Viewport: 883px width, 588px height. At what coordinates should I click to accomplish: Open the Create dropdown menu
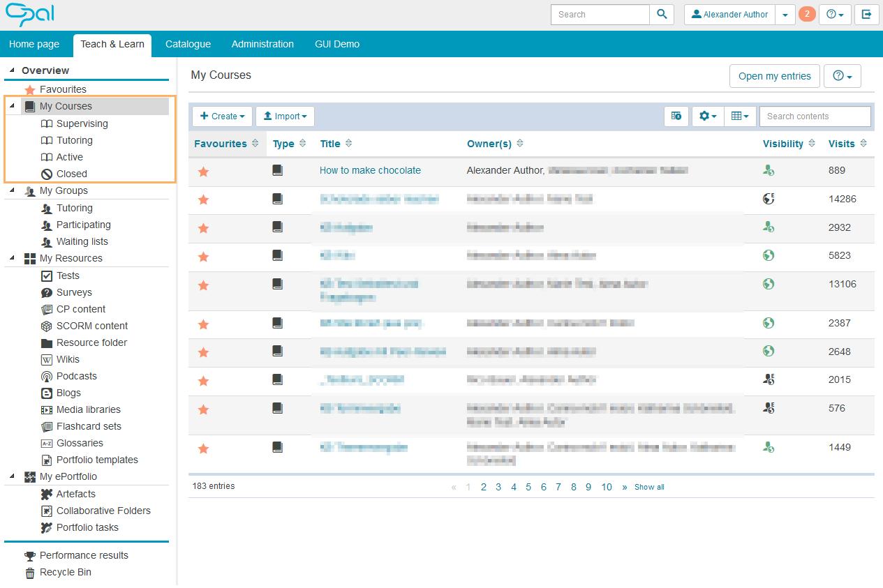point(222,116)
